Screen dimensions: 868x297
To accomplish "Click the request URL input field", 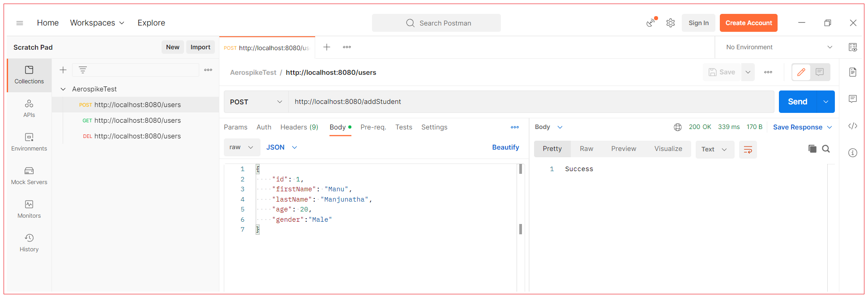I will (x=531, y=102).
